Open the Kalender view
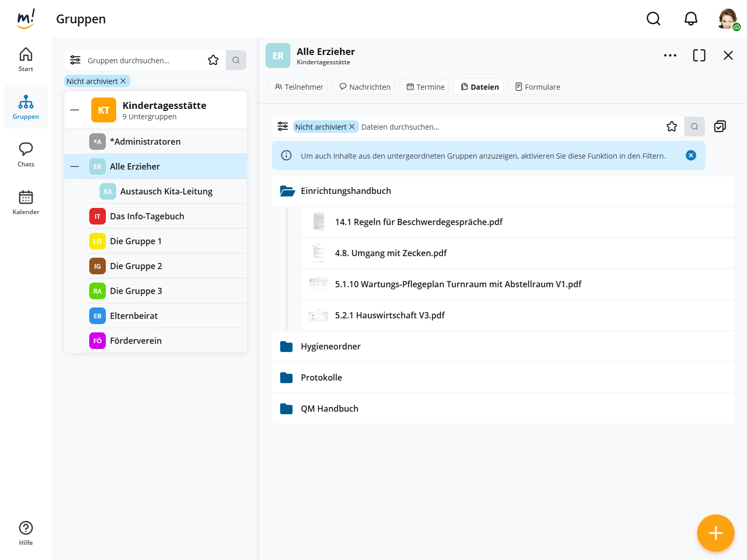 26,202
